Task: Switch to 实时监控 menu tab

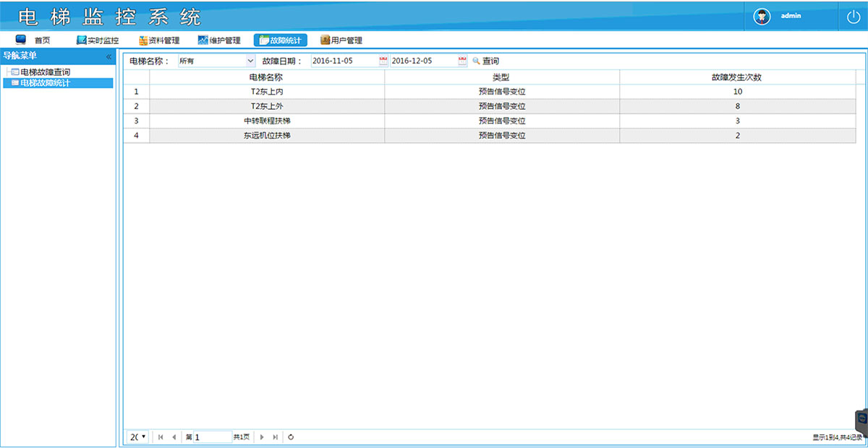Action: [x=98, y=40]
